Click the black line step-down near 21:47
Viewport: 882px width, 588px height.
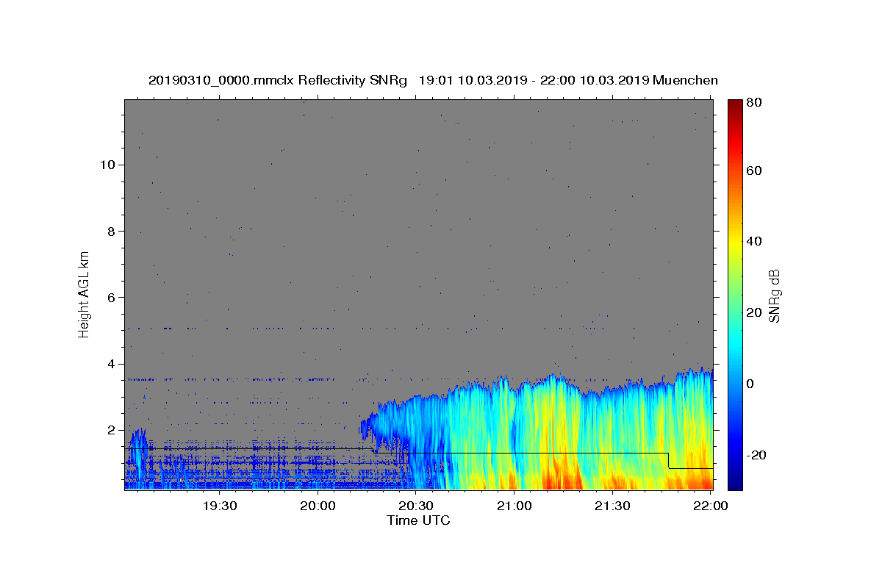click(669, 461)
